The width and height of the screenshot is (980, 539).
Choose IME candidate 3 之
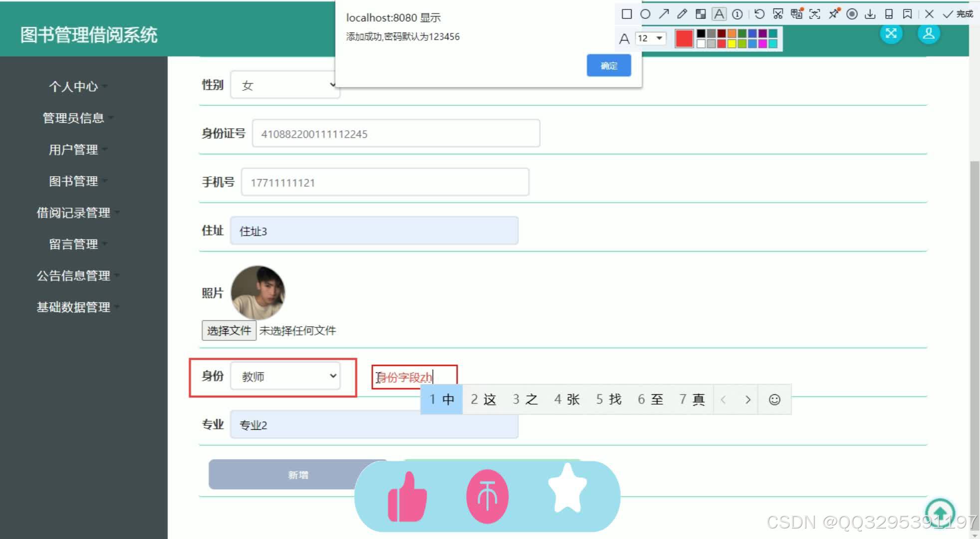pyautogui.click(x=525, y=399)
